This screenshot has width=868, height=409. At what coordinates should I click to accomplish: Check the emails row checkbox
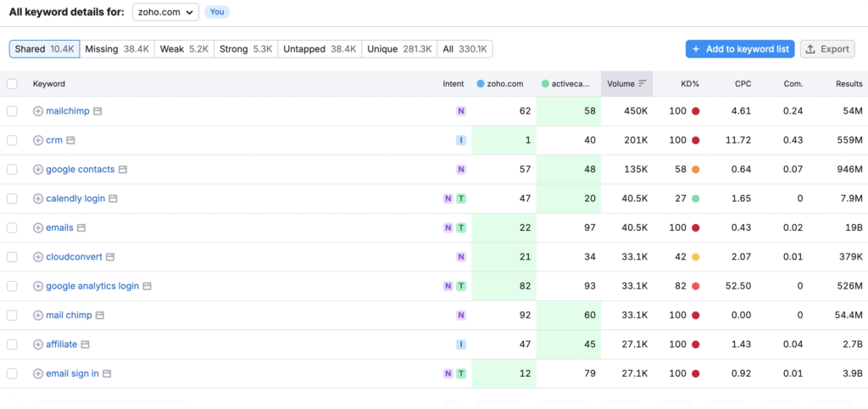pos(12,227)
